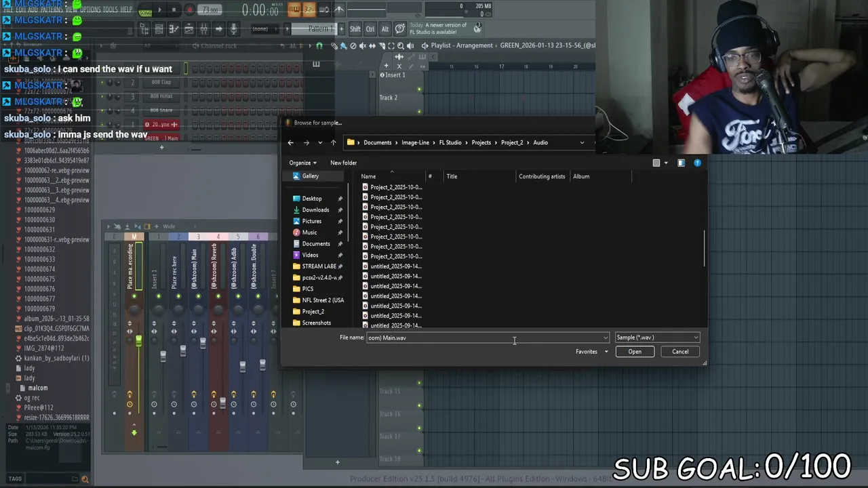Click the right-arrow icon beside the mixer icon
Screen dimensions: 868x488
(x=218, y=28)
